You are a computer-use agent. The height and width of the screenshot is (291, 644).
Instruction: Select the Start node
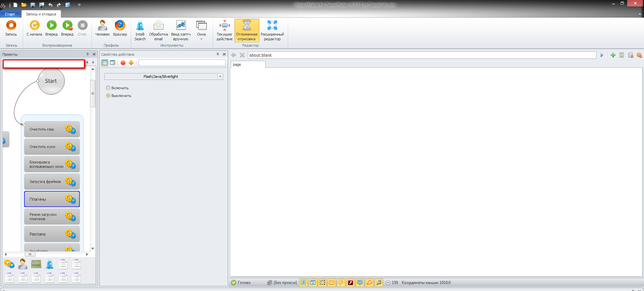click(51, 81)
